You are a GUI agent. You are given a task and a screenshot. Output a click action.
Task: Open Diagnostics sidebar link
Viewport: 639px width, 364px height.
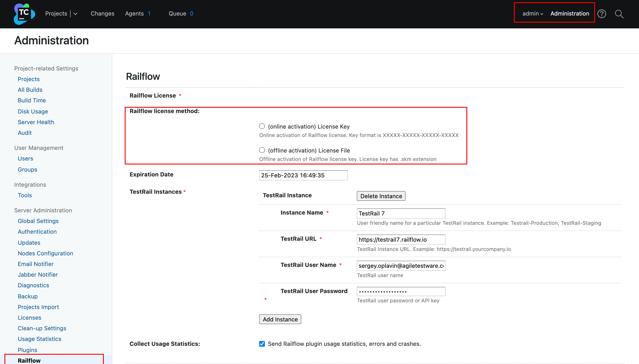33,285
